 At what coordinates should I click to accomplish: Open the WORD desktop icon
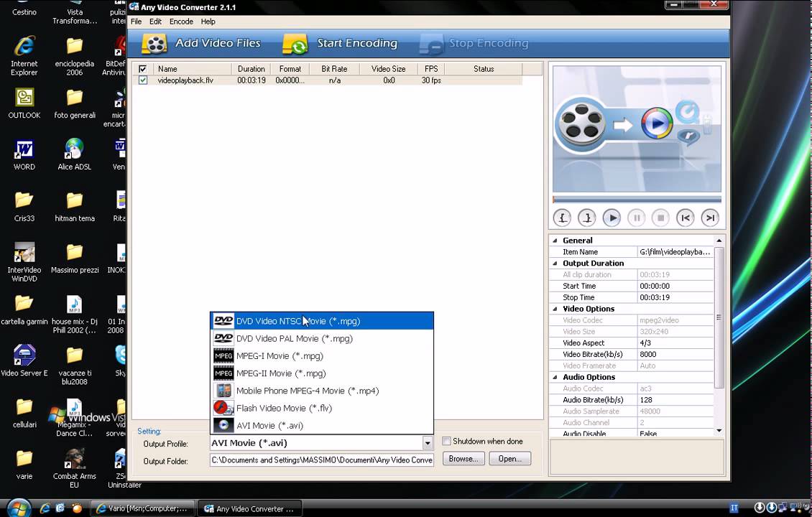click(x=24, y=154)
